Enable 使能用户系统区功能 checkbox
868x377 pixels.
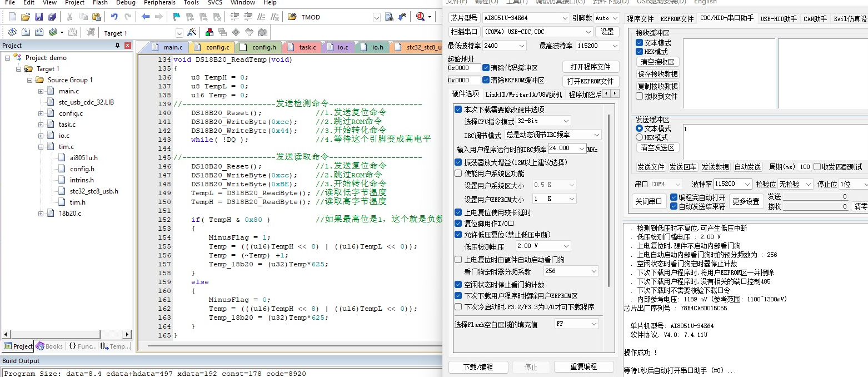tap(458, 173)
